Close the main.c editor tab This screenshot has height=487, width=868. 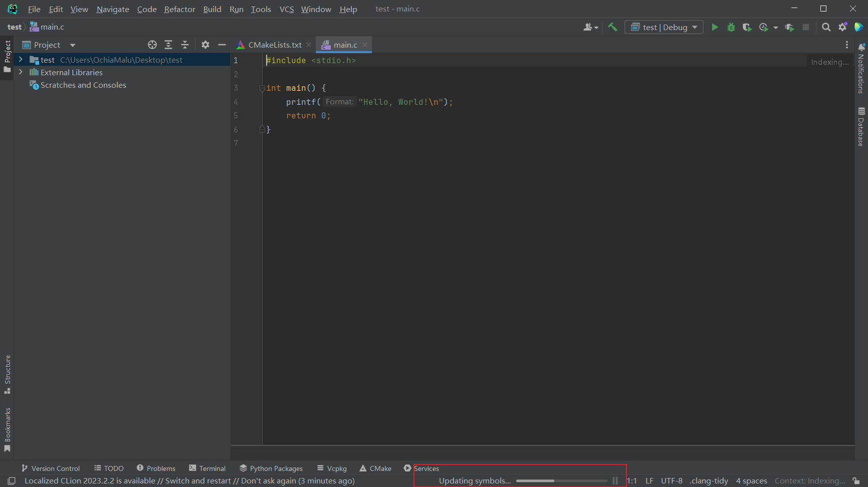tap(365, 45)
